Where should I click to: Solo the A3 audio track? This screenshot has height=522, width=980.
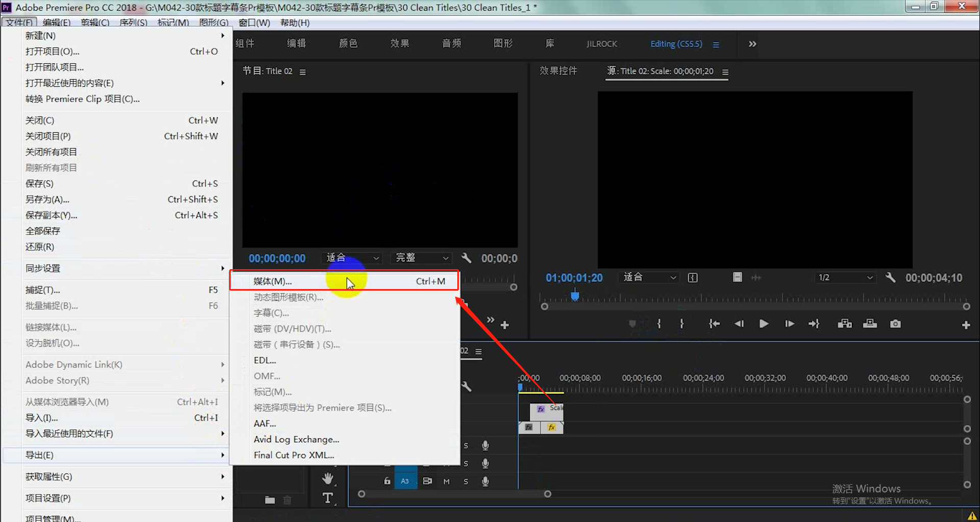point(465,481)
